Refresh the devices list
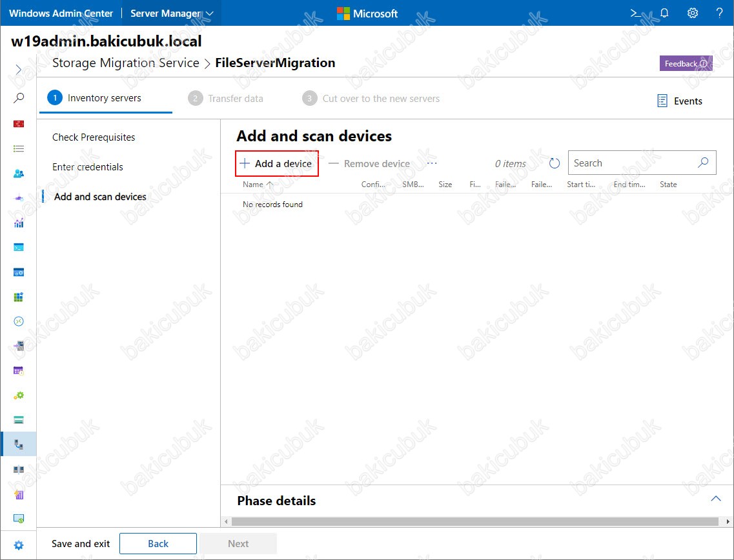Viewport: 734px width, 560px height. pyautogui.click(x=555, y=163)
